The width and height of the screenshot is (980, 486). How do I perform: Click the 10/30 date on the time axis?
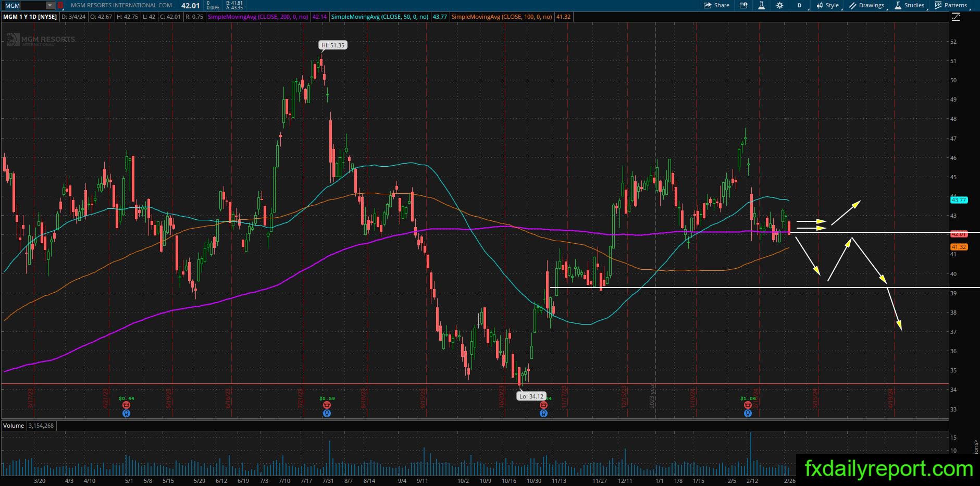(534, 481)
